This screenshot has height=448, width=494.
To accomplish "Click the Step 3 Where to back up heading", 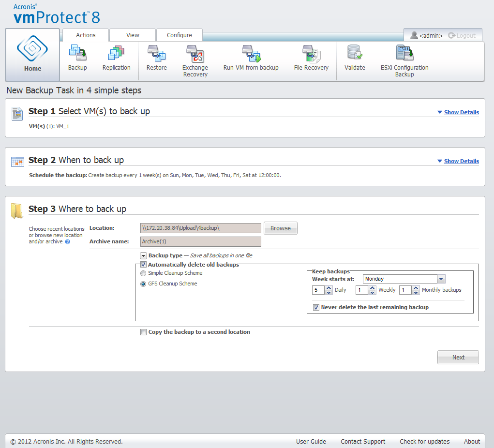I will click(77, 209).
